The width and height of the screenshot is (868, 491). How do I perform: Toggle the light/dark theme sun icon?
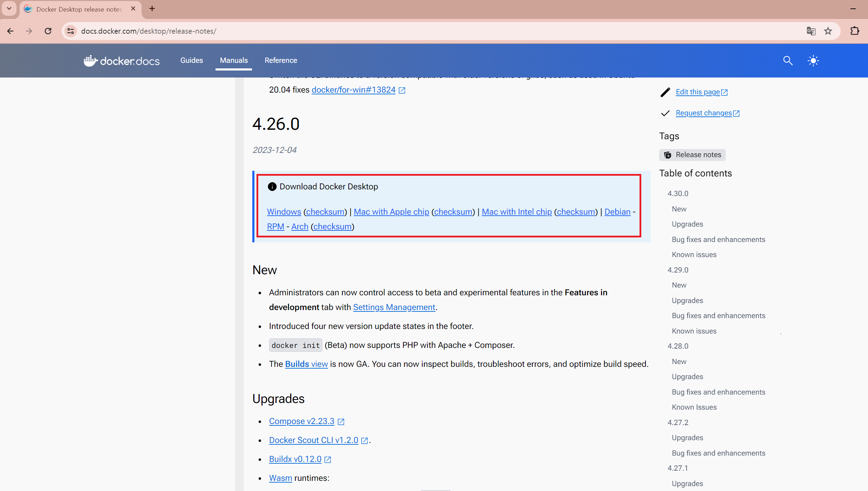(x=813, y=61)
